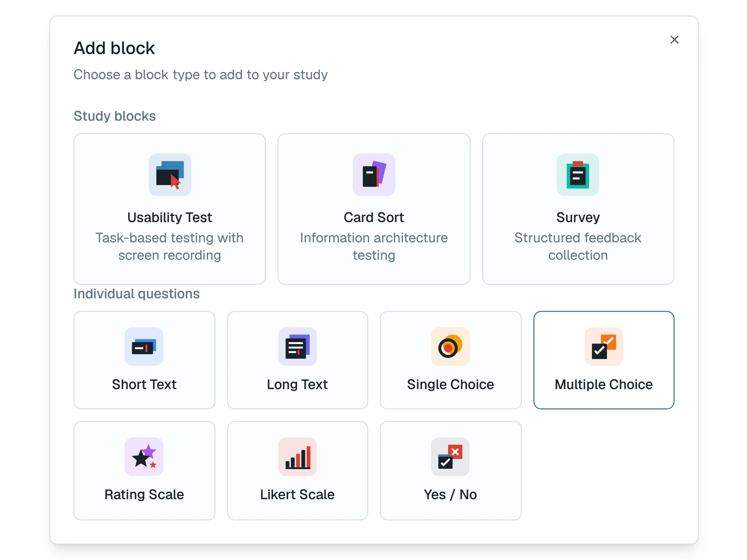Choose the Card Sort block title
The image size is (747, 560).
373,217
